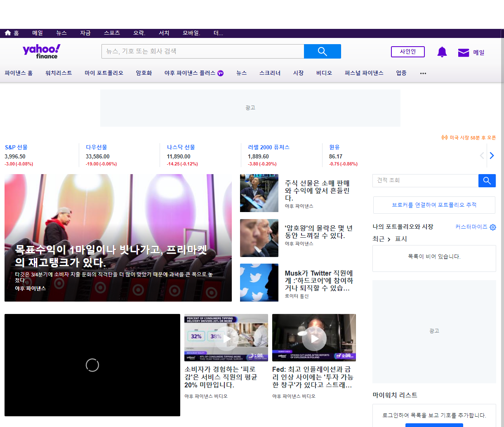
Task: Click the 메일 text beside envelope
Action: (x=479, y=53)
